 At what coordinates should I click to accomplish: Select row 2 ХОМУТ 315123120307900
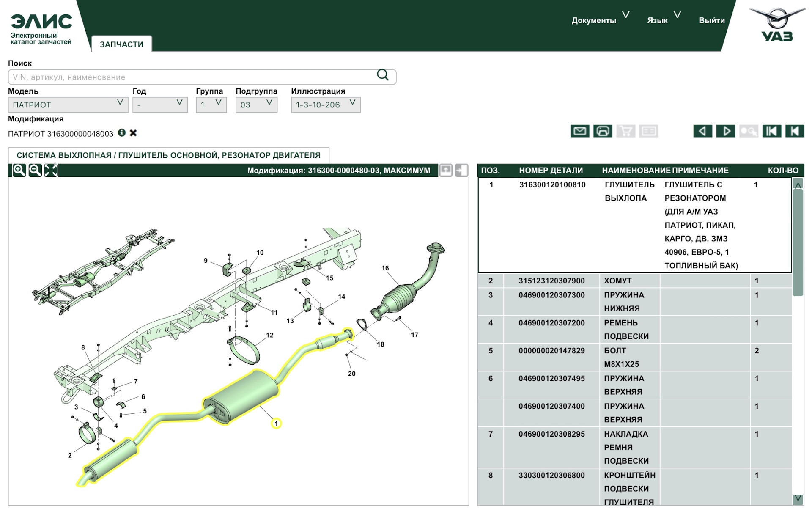tap(634, 281)
